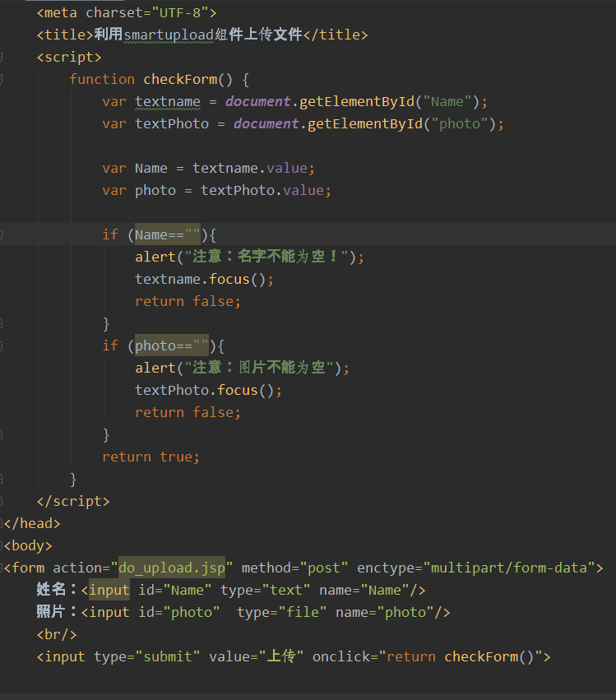Collapse the fold marker beside the <script> line

2,57
